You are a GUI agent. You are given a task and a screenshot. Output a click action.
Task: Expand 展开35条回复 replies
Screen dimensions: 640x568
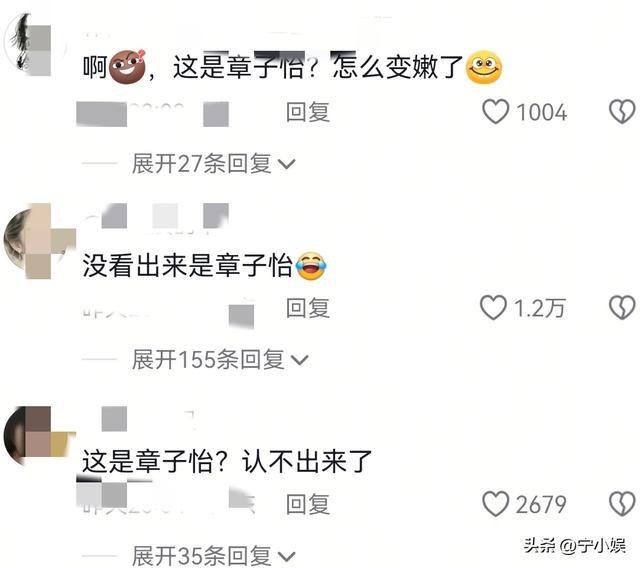click(213, 556)
